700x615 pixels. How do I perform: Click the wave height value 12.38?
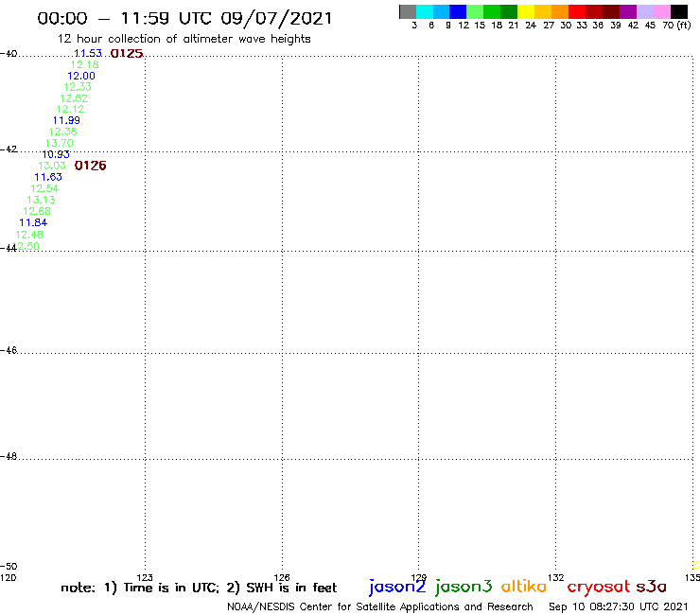(x=63, y=132)
